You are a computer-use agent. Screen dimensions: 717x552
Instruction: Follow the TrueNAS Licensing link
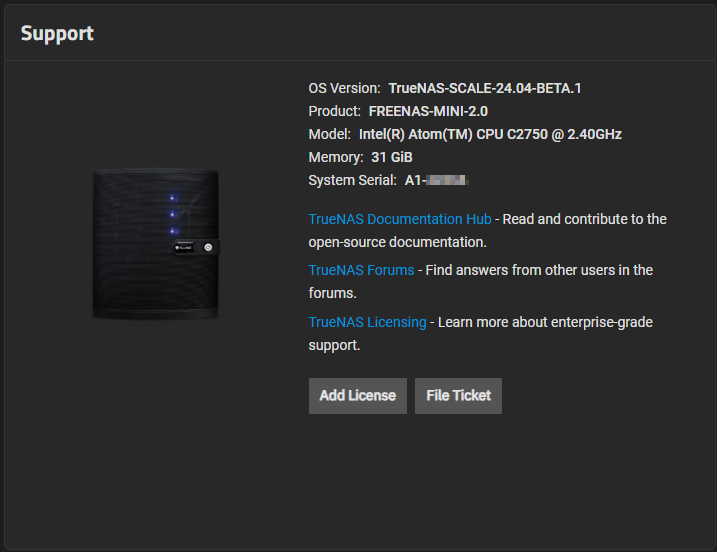[x=367, y=322]
